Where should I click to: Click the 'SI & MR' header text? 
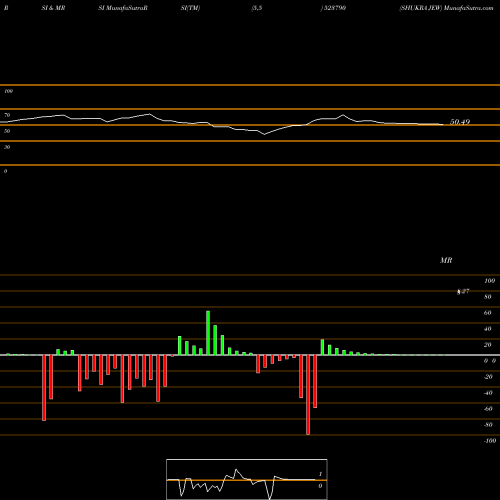click(53, 8)
